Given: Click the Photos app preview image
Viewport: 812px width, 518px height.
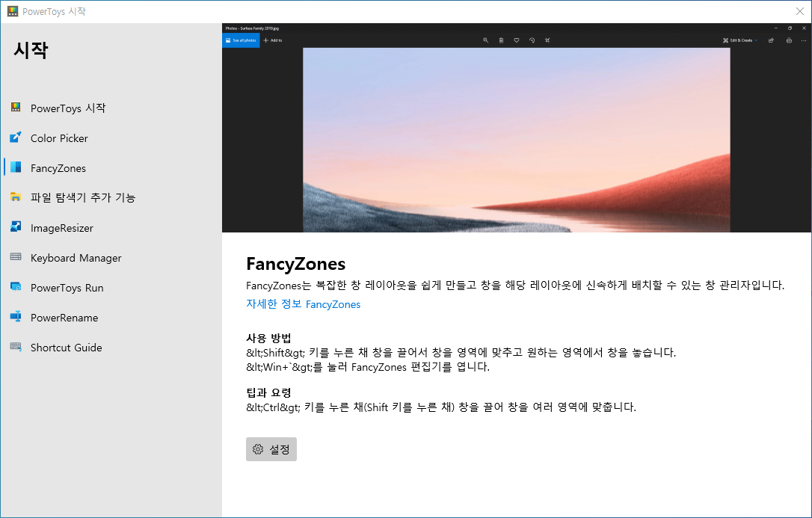Looking at the screenshot, I should [x=517, y=128].
